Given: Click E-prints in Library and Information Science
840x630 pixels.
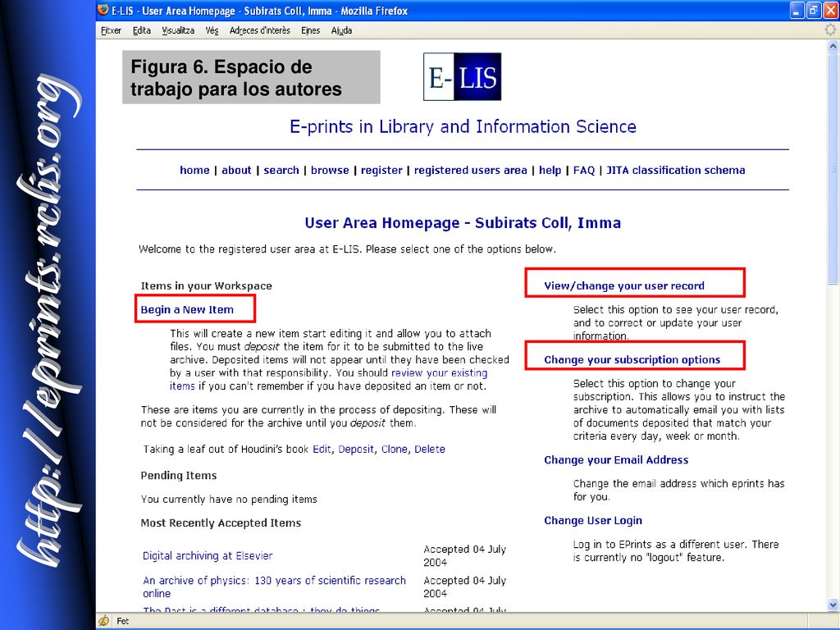Looking at the screenshot, I should pos(463,126).
